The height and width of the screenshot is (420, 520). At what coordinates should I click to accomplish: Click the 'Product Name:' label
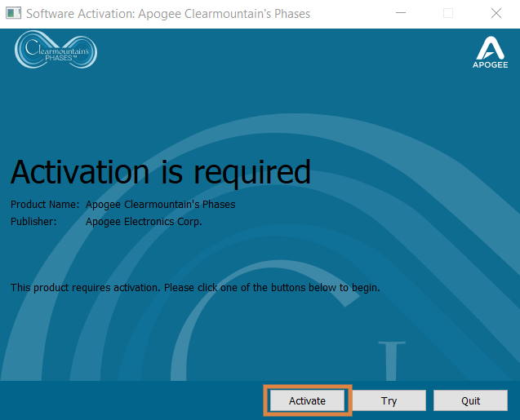coord(45,205)
